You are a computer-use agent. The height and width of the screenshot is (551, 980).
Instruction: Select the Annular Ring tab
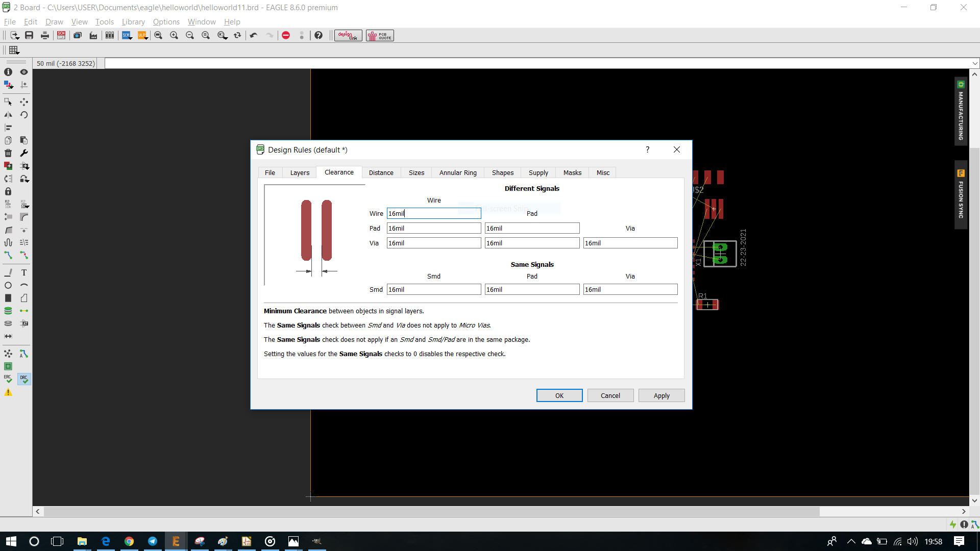tap(458, 172)
